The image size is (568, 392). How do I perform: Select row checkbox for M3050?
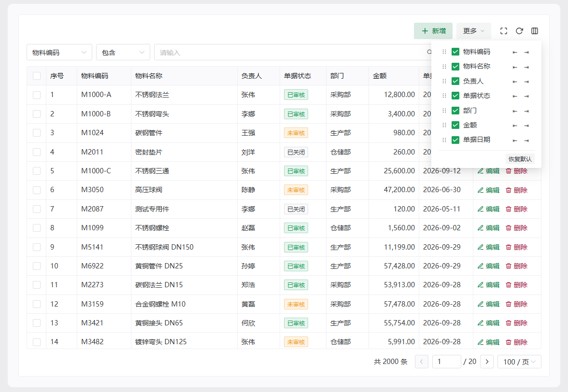click(37, 190)
